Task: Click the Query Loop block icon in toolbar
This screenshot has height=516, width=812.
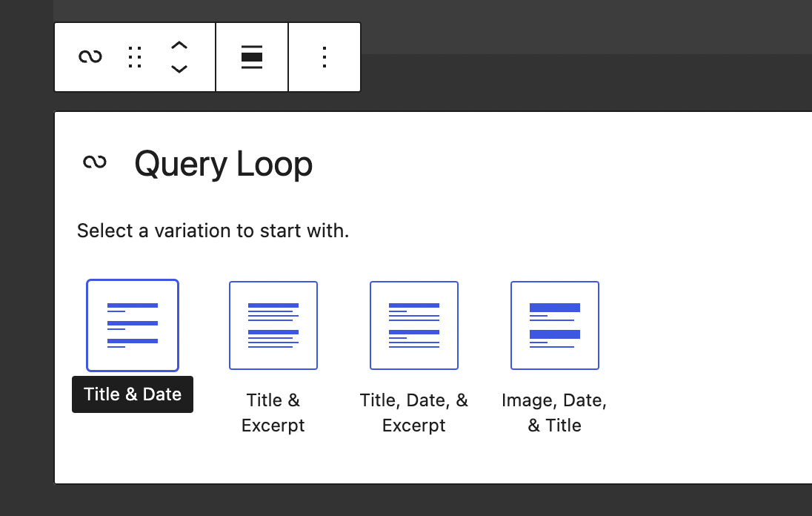Action: coord(90,57)
